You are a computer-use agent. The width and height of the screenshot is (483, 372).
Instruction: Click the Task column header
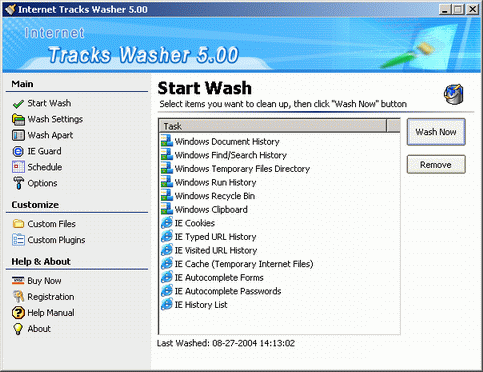click(x=273, y=126)
